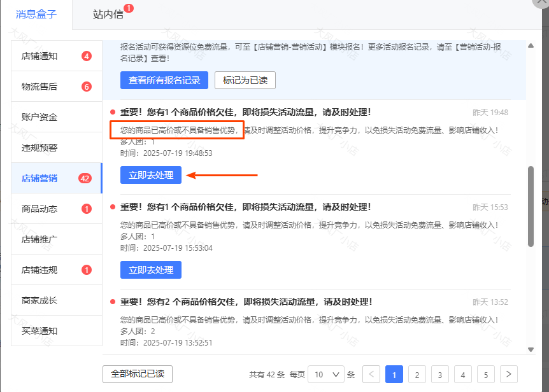Image resolution: width=549 pixels, height=392 pixels.
Task: Mark all messages read with 全部标记已读
Action: (138, 374)
